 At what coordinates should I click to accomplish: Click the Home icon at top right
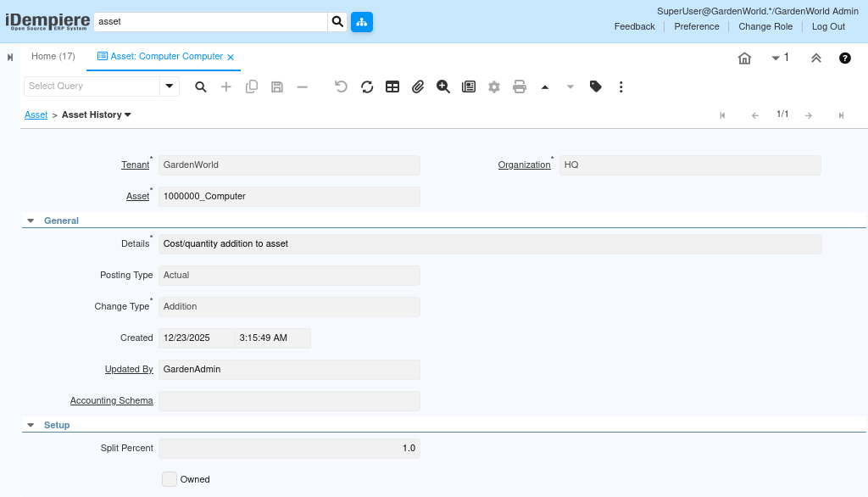(x=744, y=59)
